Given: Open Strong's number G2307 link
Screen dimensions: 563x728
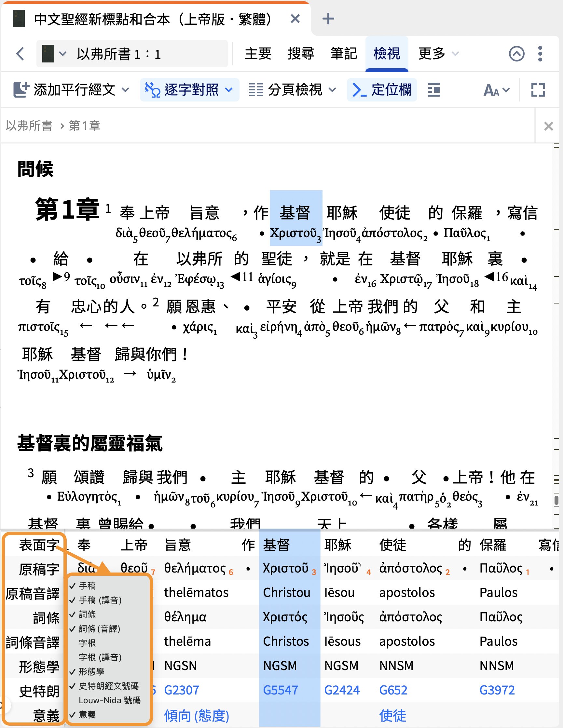Looking at the screenshot, I should [x=182, y=690].
